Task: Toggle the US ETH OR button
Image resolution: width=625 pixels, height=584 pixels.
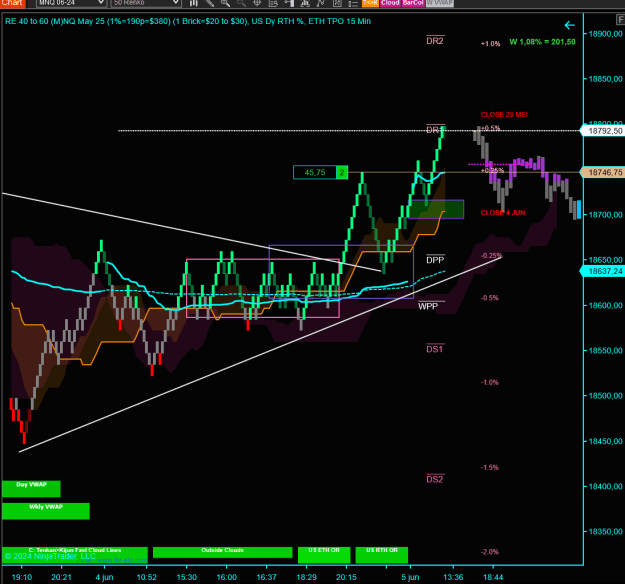Action: (x=324, y=555)
